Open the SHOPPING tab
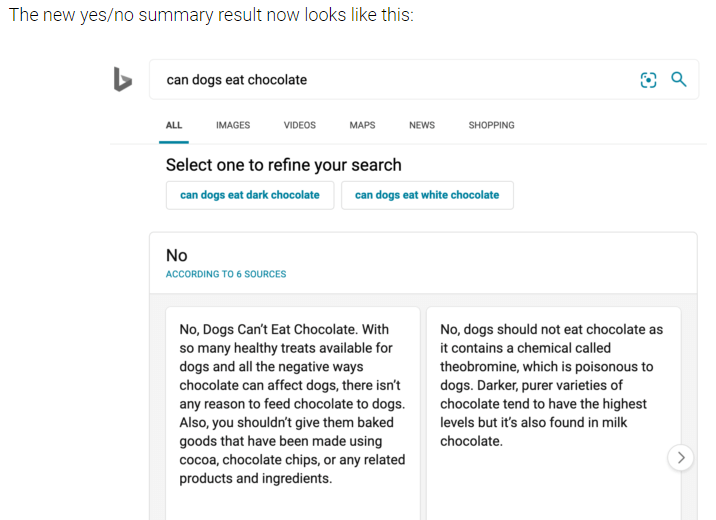 [x=491, y=125]
